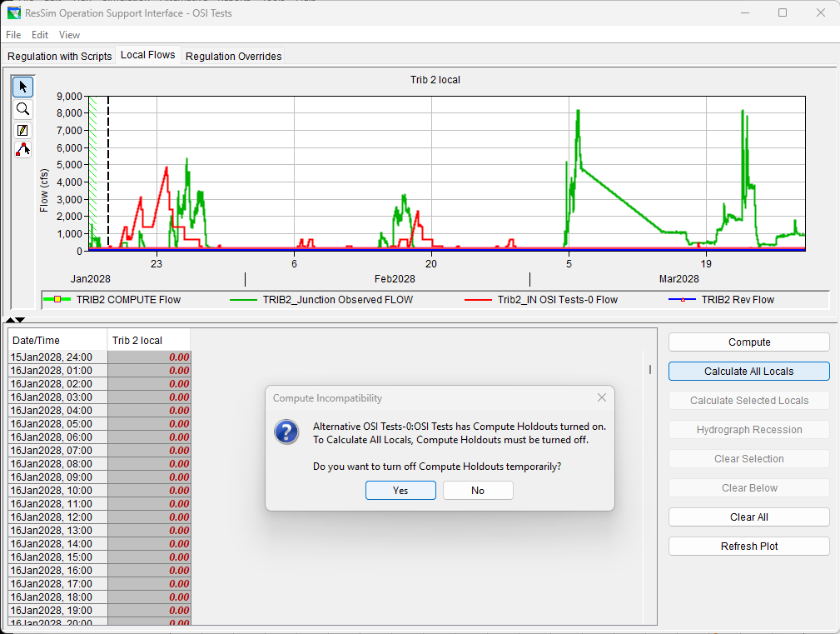Viewport: 840px width, 634px height.
Task: Click No in the dialog
Action: (x=478, y=491)
